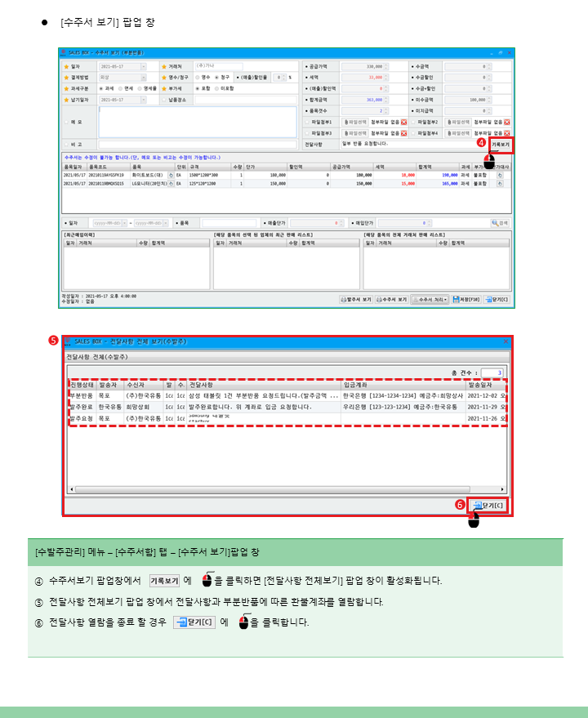Click the 거래처 input field
Viewport: 588px width, 718px height.
(218, 66)
